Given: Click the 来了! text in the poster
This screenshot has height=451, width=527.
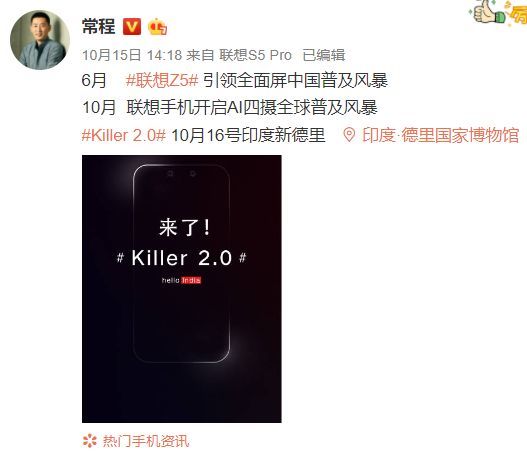Looking at the screenshot, I should 185,228.
